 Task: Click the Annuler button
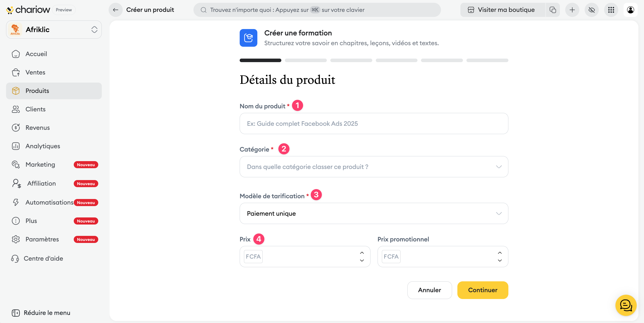pos(429,290)
